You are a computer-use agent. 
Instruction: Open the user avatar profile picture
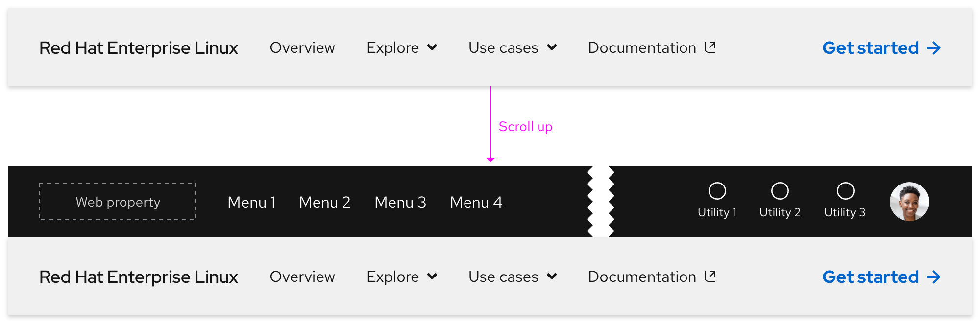(x=909, y=202)
